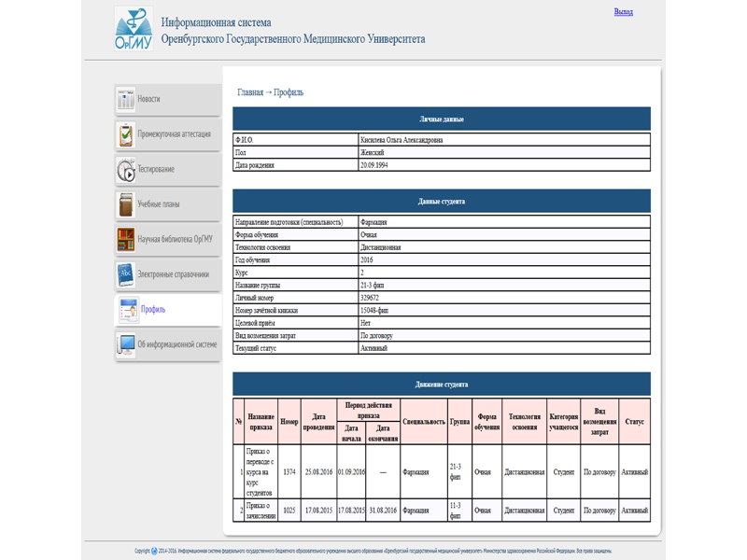
Task: Click the Выход logout link
Action: click(623, 11)
